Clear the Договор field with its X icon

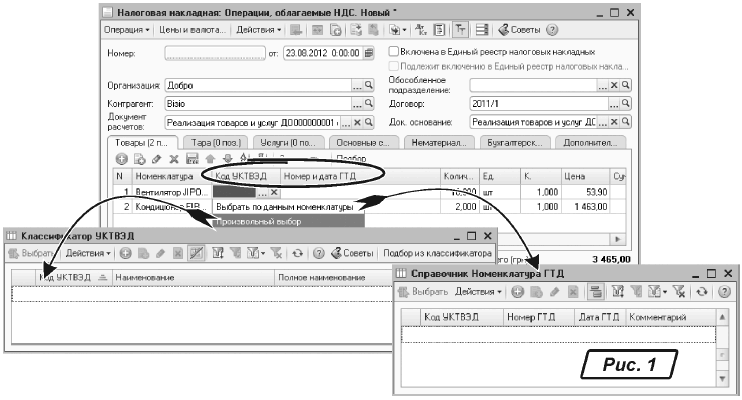click(x=614, y=103)
